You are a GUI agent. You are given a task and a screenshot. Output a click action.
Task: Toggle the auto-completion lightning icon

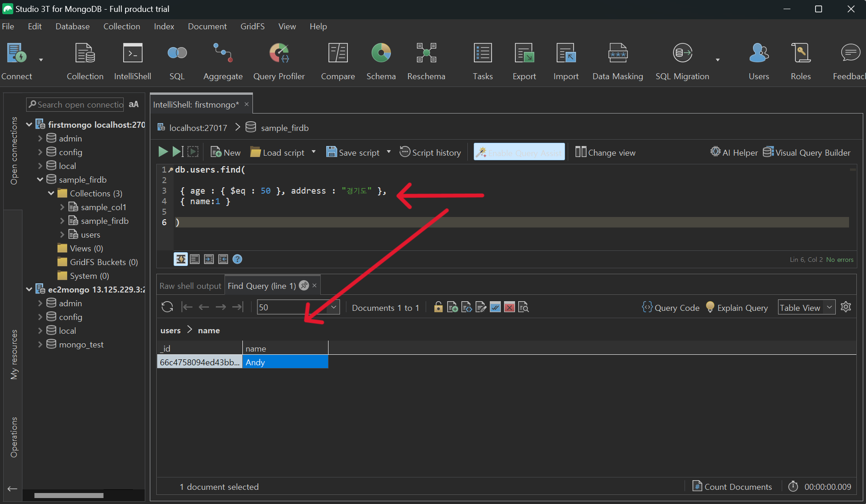pos(181,259)
